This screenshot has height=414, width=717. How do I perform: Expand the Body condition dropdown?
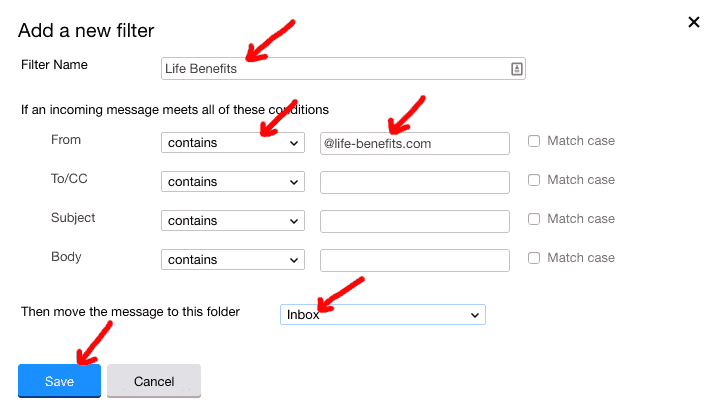click(x=233, y=259)
